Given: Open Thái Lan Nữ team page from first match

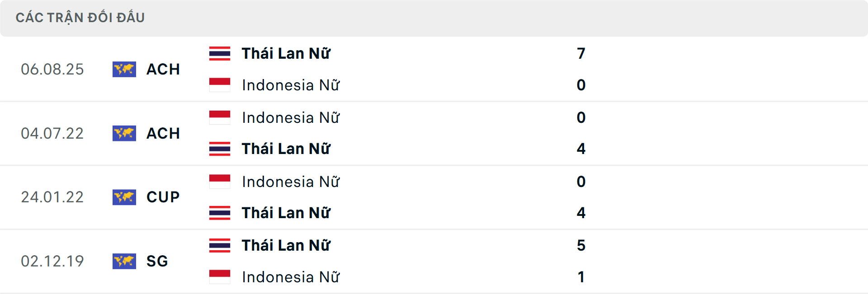Looking at the screenshot, I should [286, 53].
